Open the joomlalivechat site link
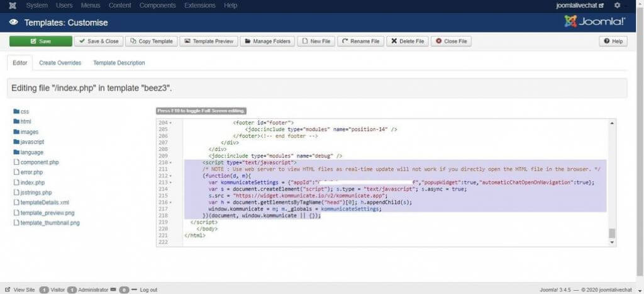Viewport: 644px width, 294px height. pyautogui.click(x=580, y=6)
